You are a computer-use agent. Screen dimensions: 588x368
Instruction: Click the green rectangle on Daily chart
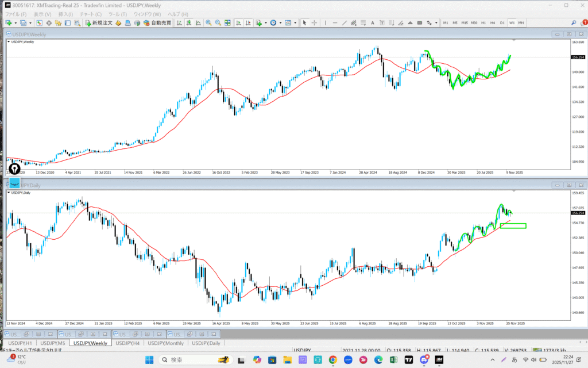(x=513, y=225)
